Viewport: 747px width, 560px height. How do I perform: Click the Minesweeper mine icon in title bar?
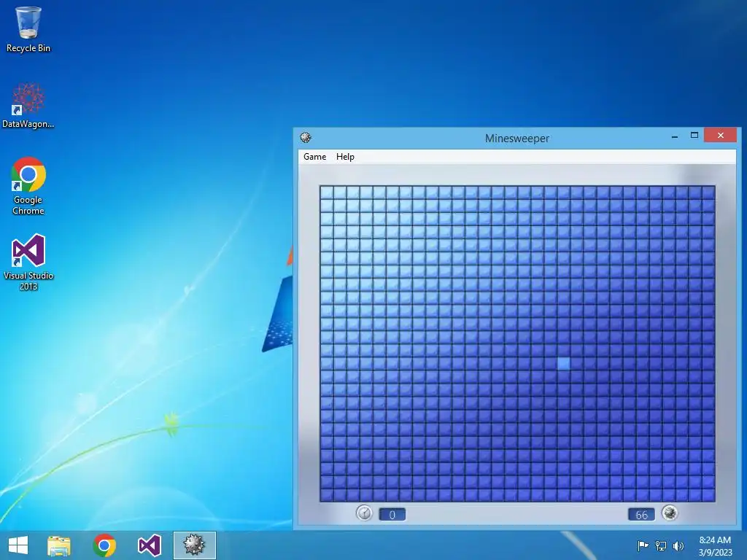306,138
